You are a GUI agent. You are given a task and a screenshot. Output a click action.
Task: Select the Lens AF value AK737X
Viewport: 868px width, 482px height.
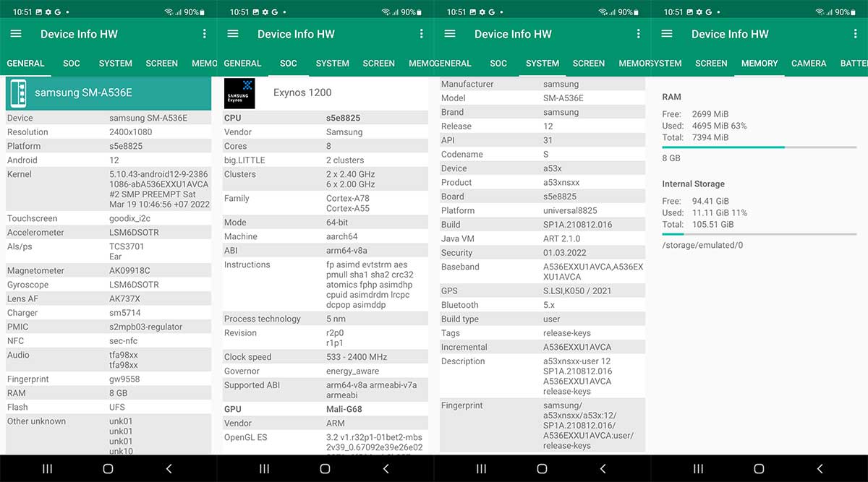(x=124, y=299)
